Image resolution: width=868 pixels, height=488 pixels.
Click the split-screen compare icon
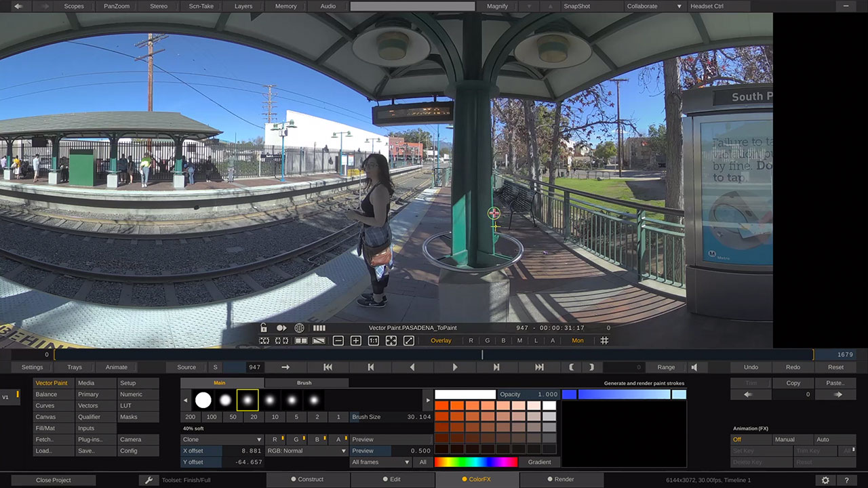[x=301, y=341]
